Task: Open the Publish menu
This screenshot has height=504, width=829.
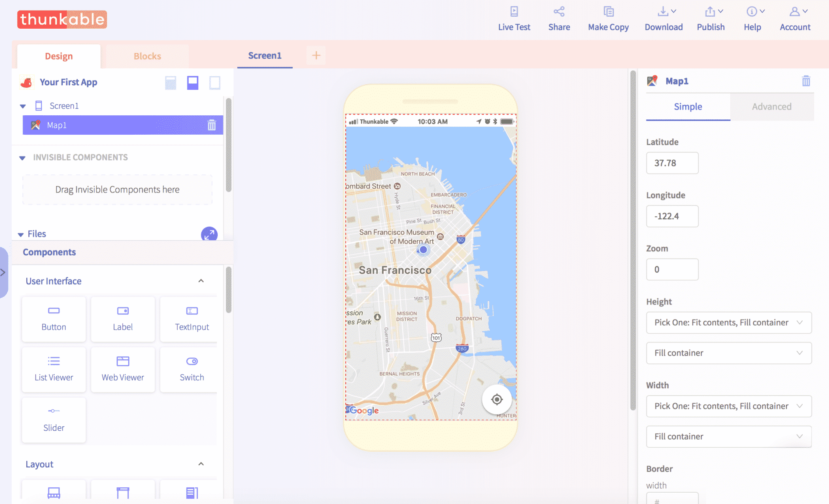Action: pyautogui.click(x=710, y=18)
